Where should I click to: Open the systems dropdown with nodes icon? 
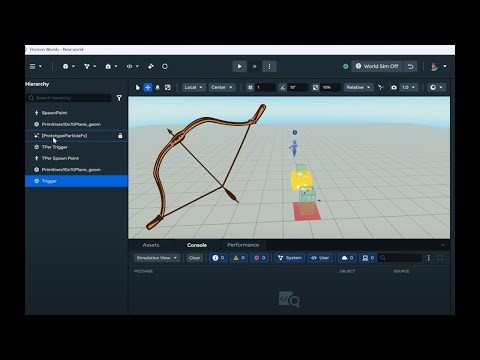click(x=90, y=66)
